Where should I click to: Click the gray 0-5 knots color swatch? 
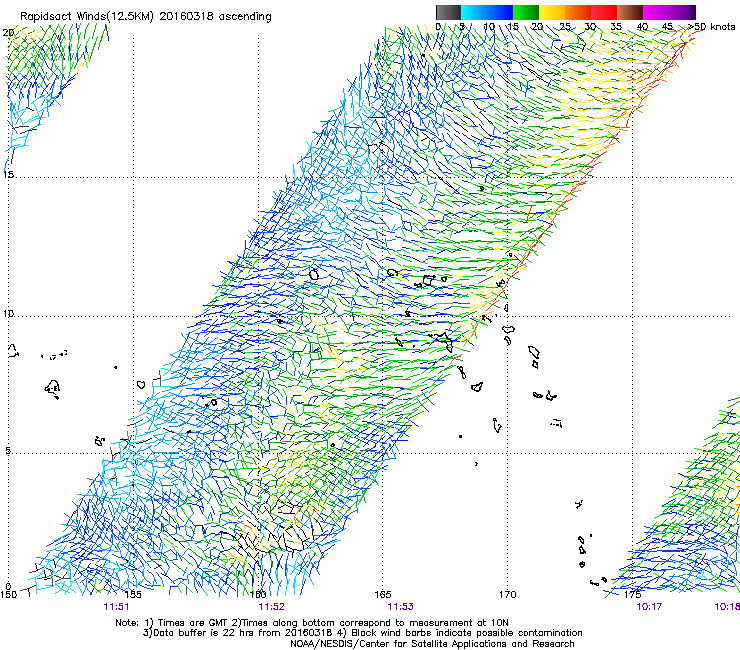click(448, 12)
